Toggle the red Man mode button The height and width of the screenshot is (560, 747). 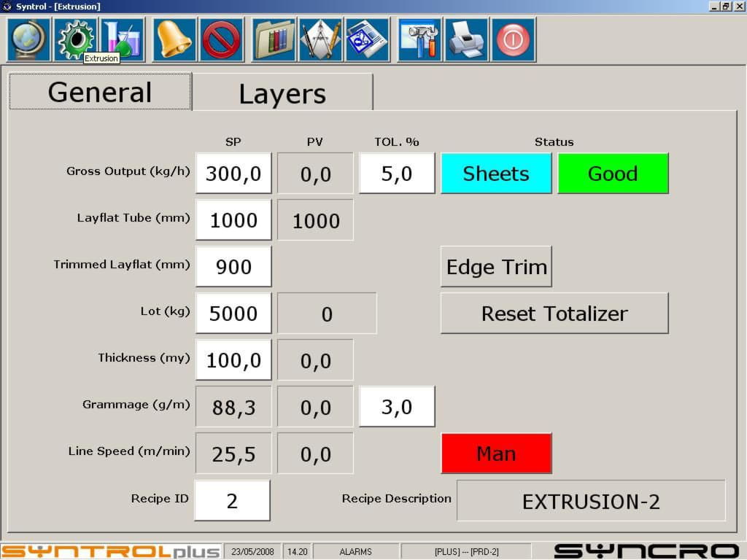pos(496,454)
